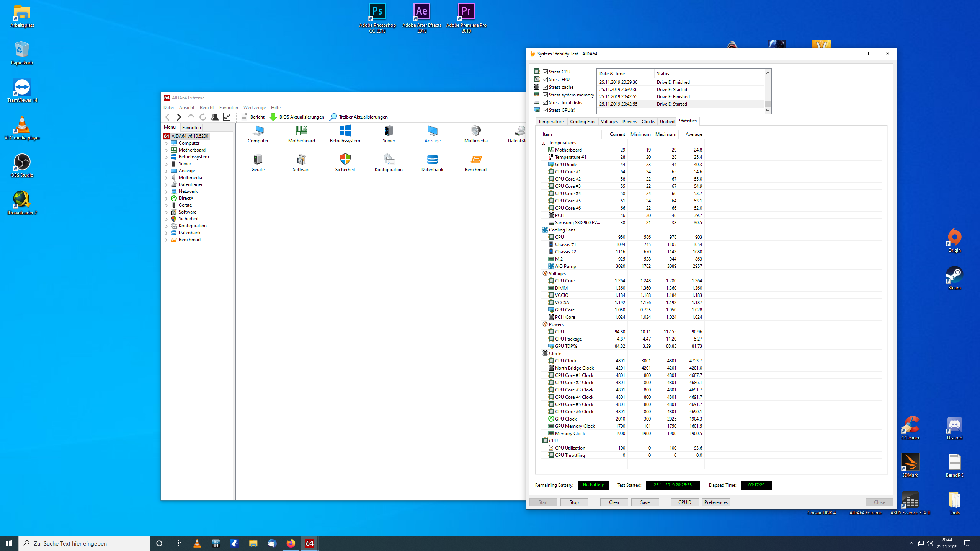Open the Datenbank icon
Image resolution: width=980 pixels, height=551 pixels.
click(432, 159)
